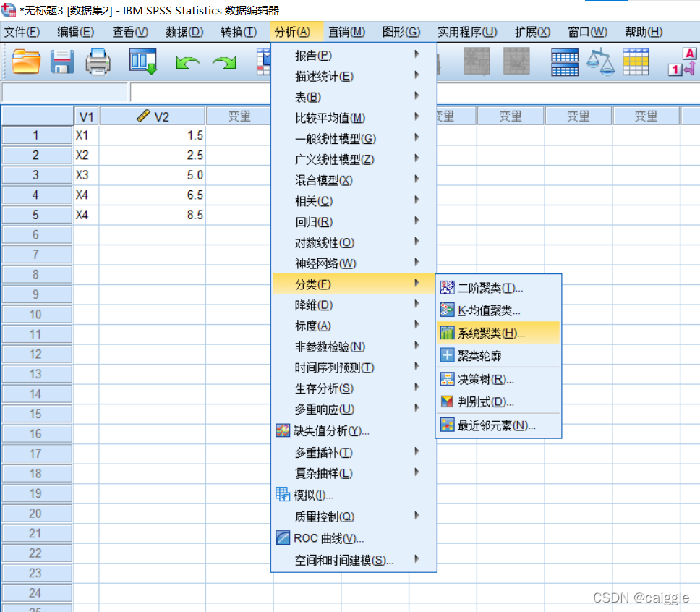Open the 数据(D) menu
Viewport: 700px width, 612px height.
point(184,32)
